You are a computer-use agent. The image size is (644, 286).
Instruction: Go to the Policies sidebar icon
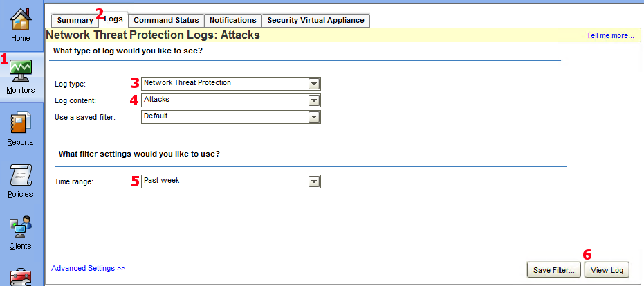[21, 179]
